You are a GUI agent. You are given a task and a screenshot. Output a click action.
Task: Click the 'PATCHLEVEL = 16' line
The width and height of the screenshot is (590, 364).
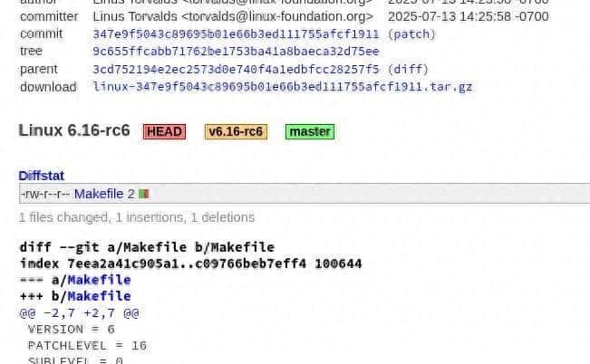(87, 346)
